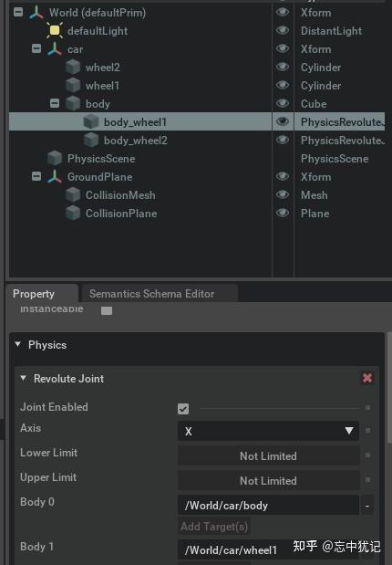Toggle visibility of CollisionPlane
The image size is (392, 565).
(283, 213)
